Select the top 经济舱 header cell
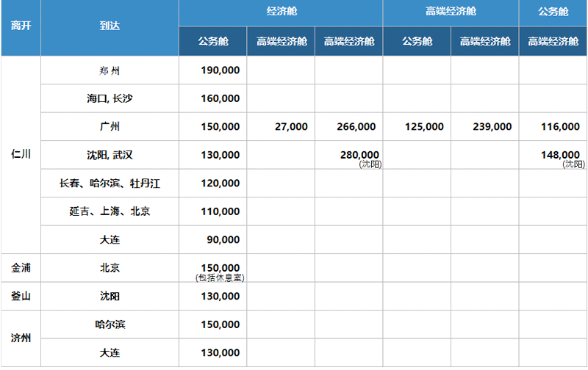The height and width of the screenshot is (370, 588). tap(281, 12)
